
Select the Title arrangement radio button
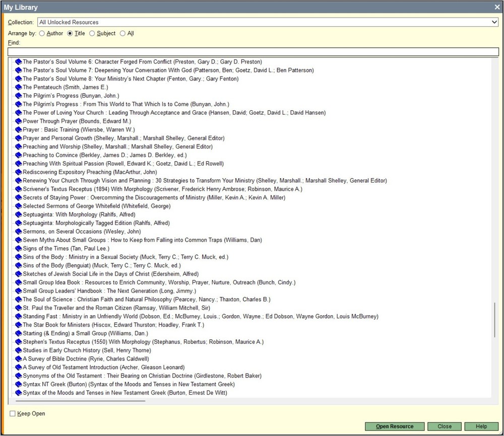pos(70,33)
